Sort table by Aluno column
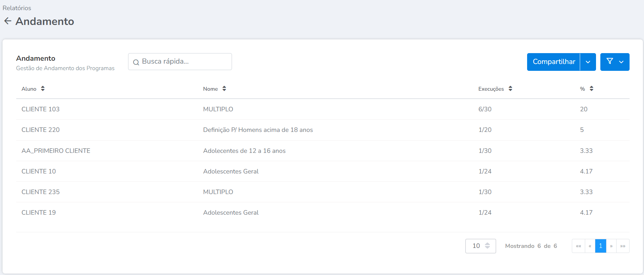This screenshot has width=644, height=275. coord(43,89)
